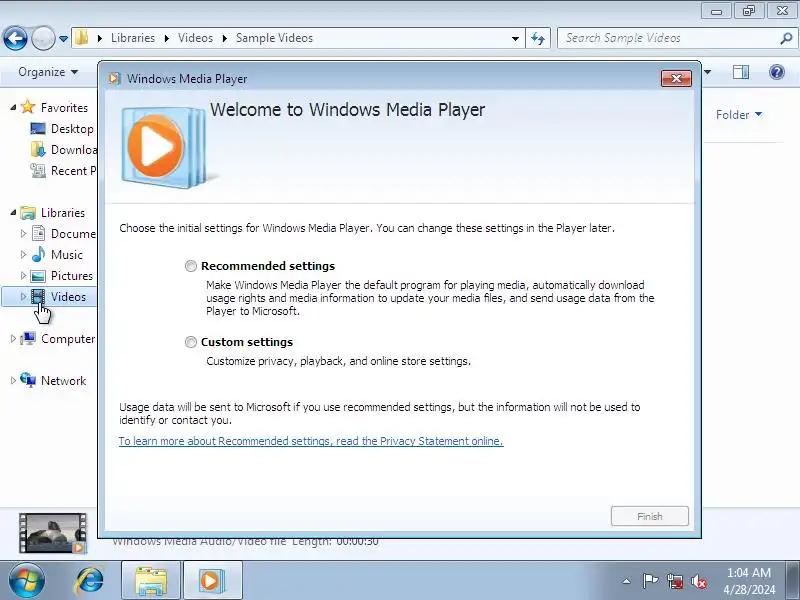
Task: Click Sample Videos in the breadcrumb
Action: click(x=274, y=38)
